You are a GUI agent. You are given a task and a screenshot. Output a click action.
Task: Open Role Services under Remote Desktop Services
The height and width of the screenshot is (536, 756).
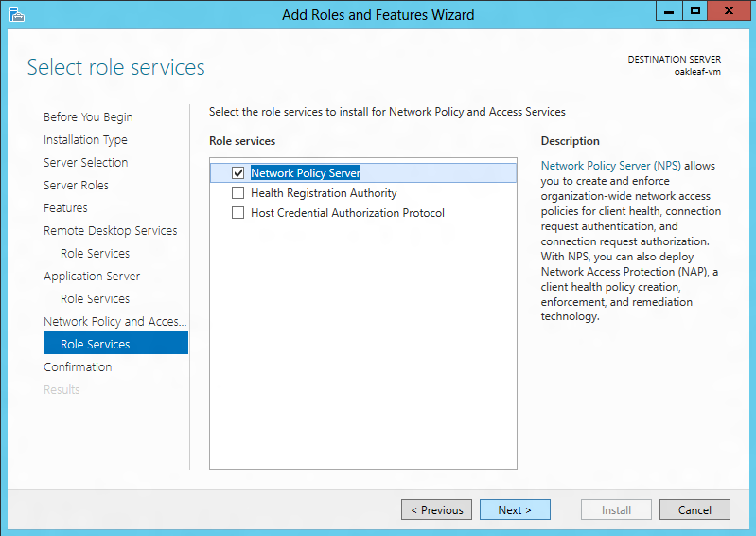point(95,253)
